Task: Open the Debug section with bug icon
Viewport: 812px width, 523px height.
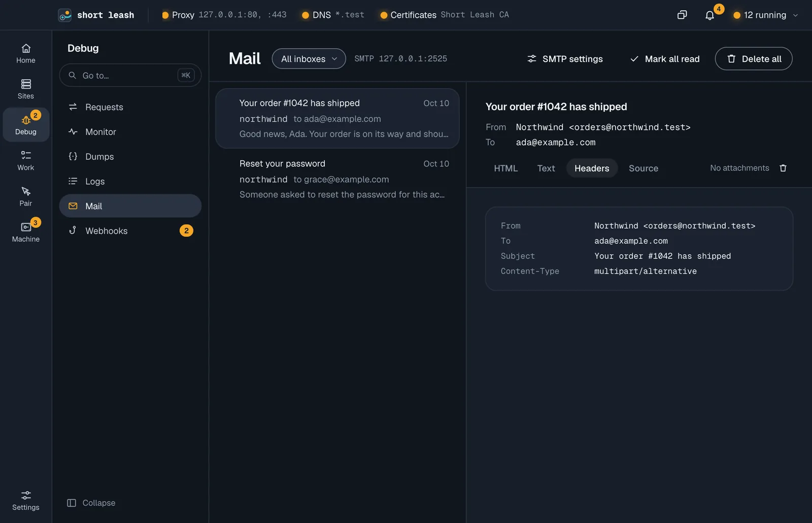Action: (x=26, y=125)
